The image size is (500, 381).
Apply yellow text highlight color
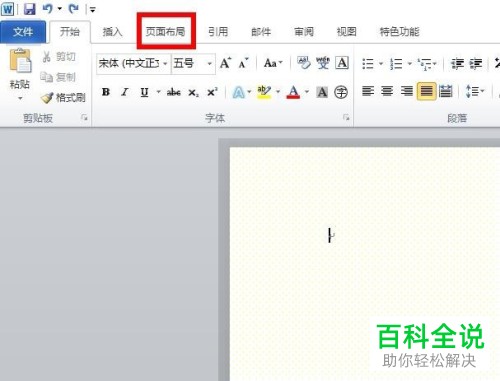264,92
